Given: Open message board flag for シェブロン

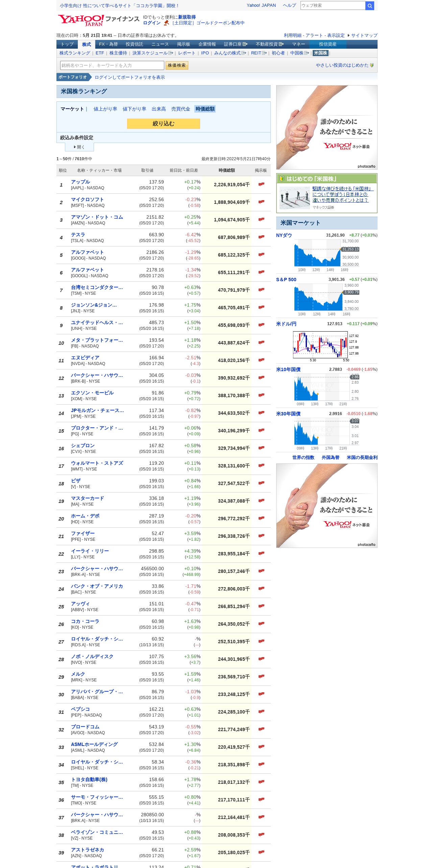Looking at the screenshot, I should tap(261, 448).
